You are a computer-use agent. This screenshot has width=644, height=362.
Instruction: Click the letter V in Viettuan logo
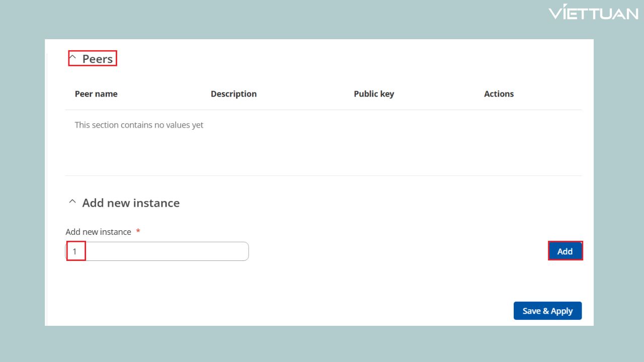pyautogui.click(x=557, y=13)
